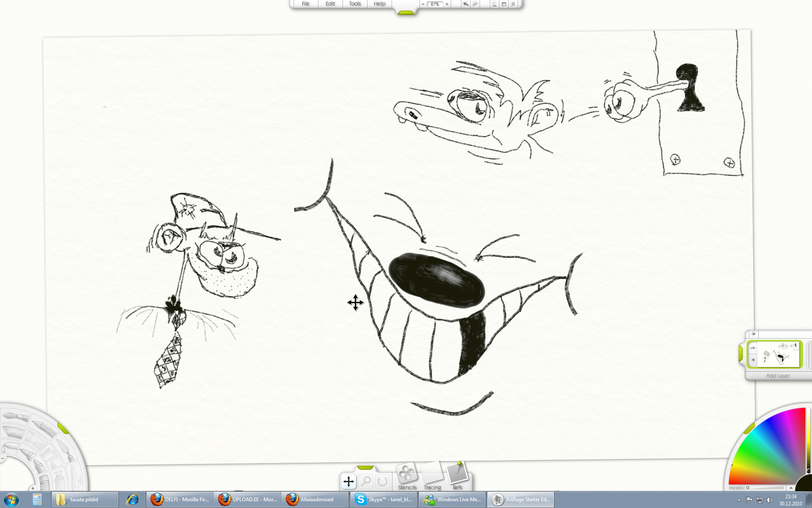The image size is (812, 508).
Task: Open the File menu
Action: coord(305,4)
